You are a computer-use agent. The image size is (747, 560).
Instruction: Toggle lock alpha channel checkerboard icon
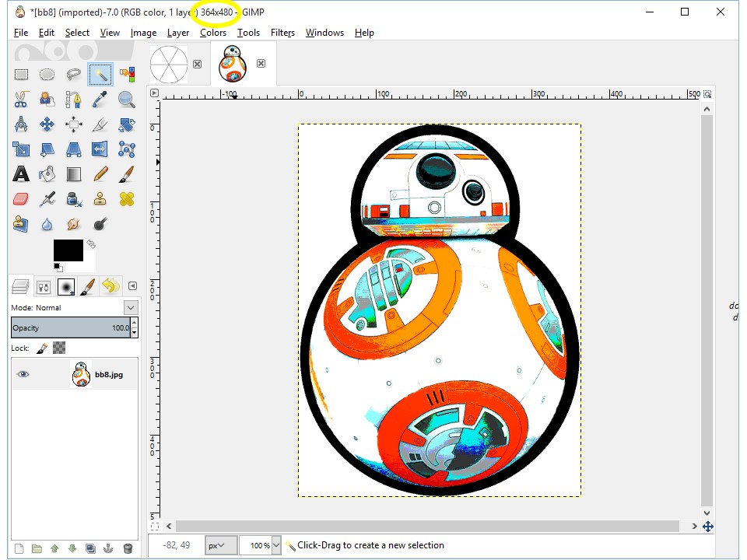(x=59, y=348)
